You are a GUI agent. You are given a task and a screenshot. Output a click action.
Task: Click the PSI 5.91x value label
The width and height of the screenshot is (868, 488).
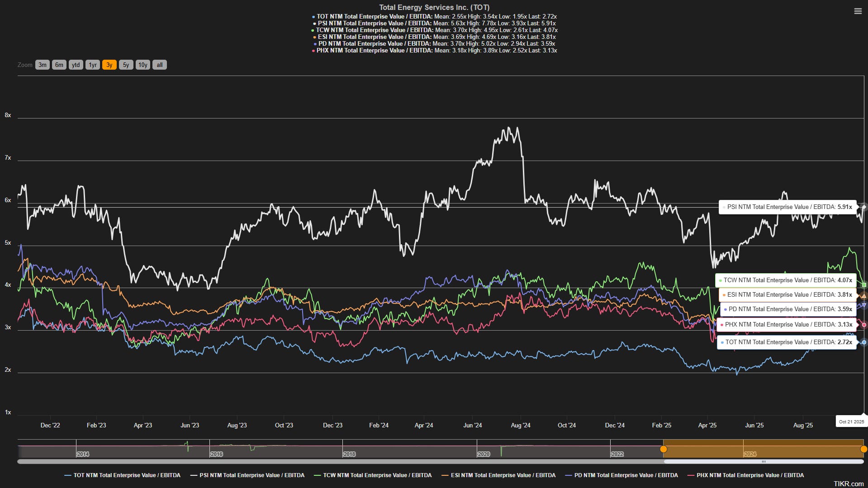pyautogui.click(x=787, y=207)
